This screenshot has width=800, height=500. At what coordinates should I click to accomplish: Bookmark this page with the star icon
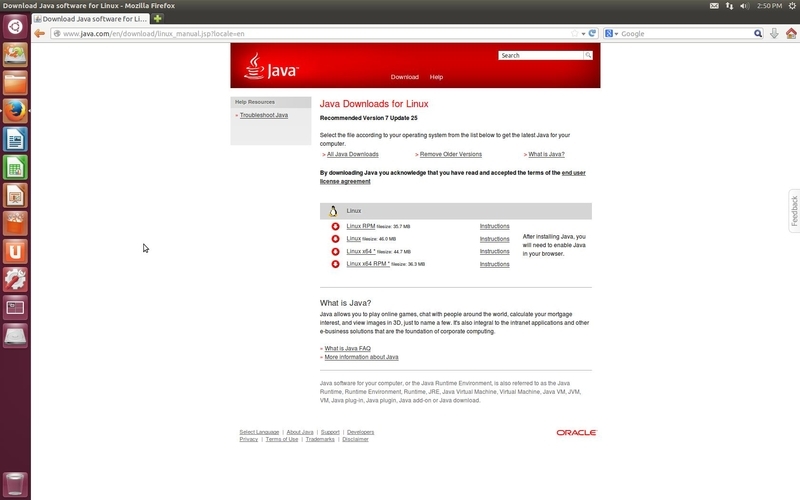[574, 33]
